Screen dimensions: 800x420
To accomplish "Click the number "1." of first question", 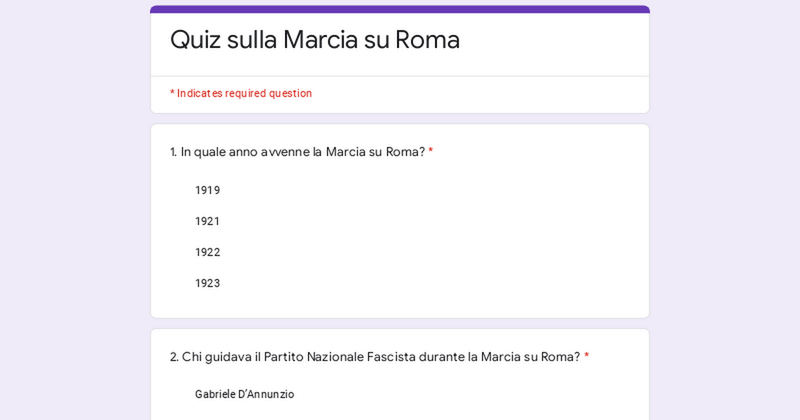I will pos(174,152).
